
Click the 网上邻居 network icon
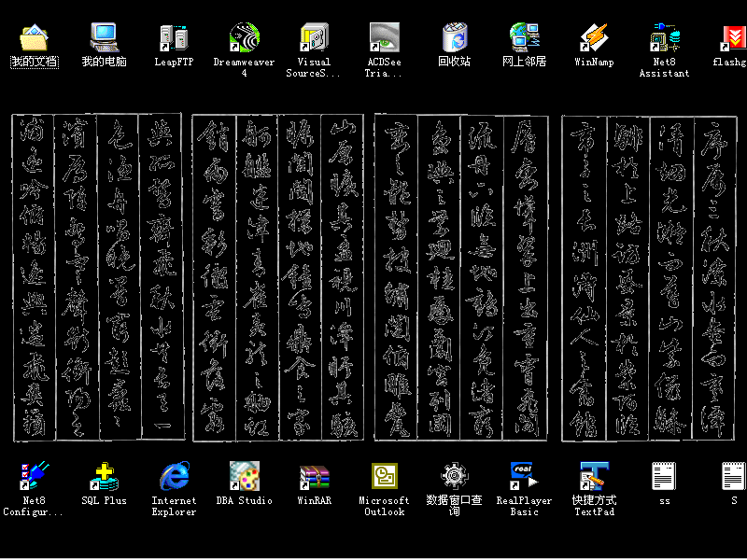coord(524,38)
